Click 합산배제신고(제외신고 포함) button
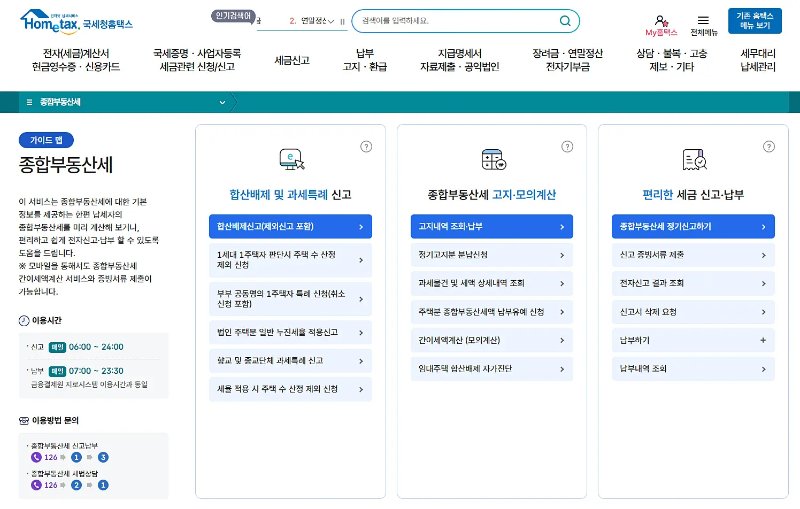Viewport: 800px width, 509px height. (290, 226)
